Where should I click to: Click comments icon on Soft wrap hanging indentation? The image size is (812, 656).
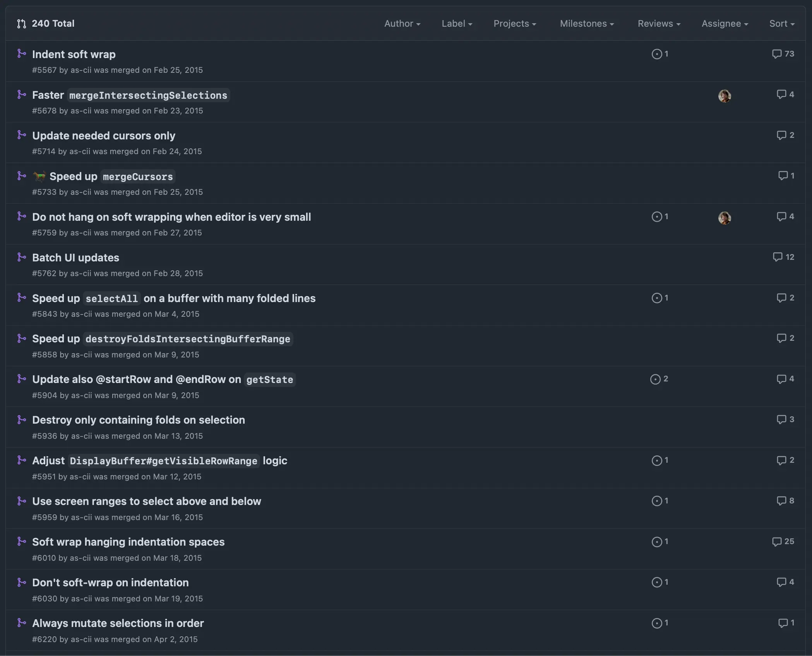tap(776, 541)
